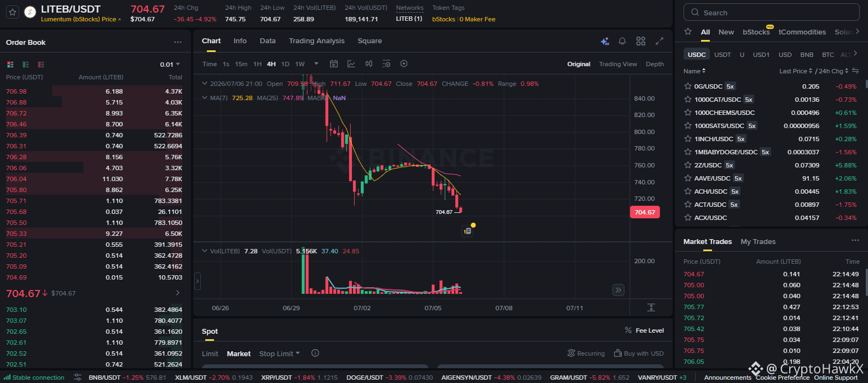868x383 pixels.
Task: Add LITEB/USDT to favorites via header star
Action: point(13,12)
